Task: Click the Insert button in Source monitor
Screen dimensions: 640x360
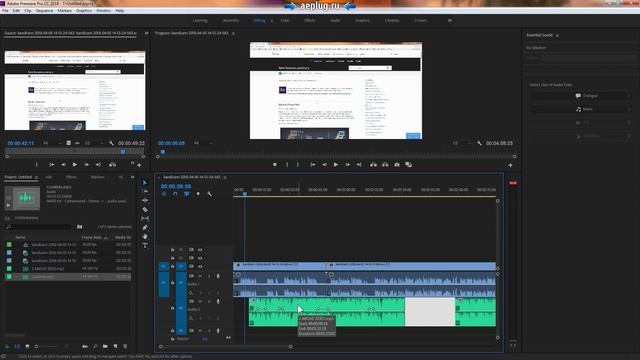Action: (x=112, y=164)
